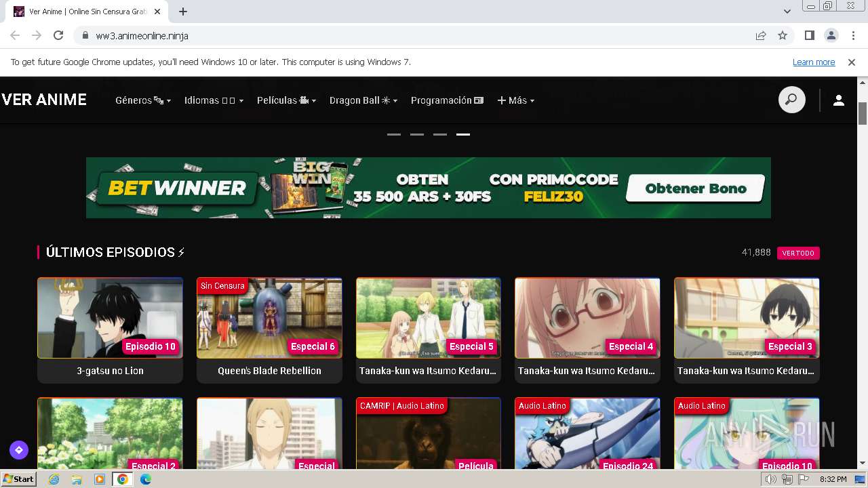
Task: Open Tanaka-kun Especial 3 thumbnail
Action: tap(747, 318)
